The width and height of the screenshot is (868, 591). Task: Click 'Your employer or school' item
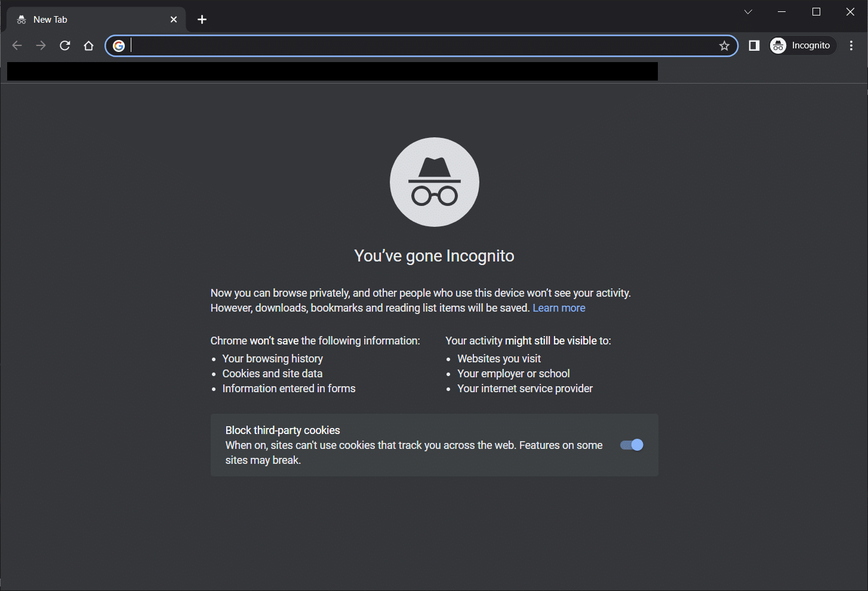click(x=513, y=374)
